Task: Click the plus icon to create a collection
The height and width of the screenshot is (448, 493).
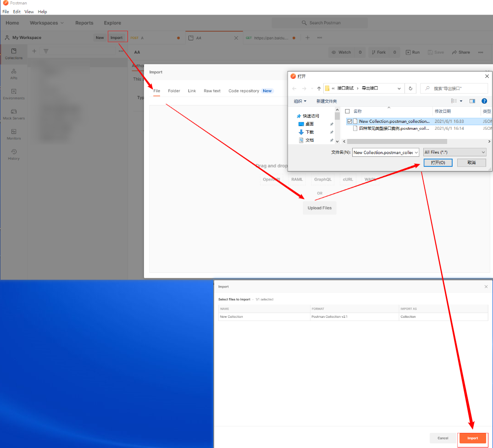Action: point(34,51)
